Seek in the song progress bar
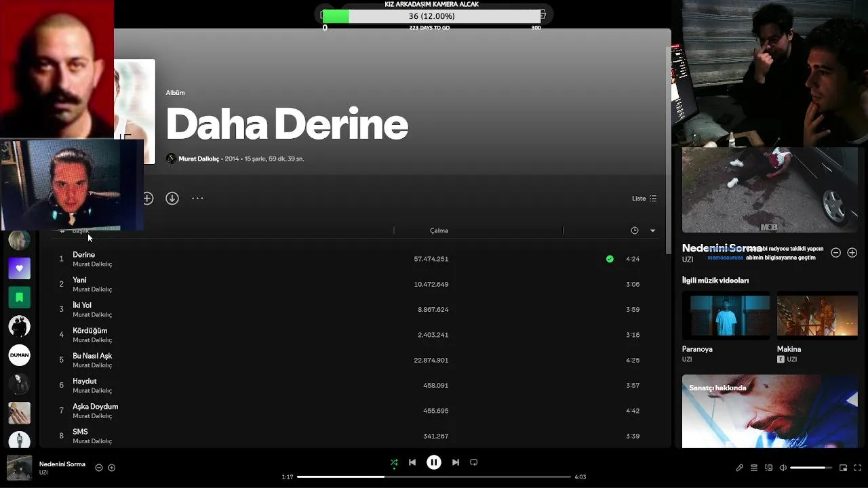The image size is (868, 488). coord(434,476)
